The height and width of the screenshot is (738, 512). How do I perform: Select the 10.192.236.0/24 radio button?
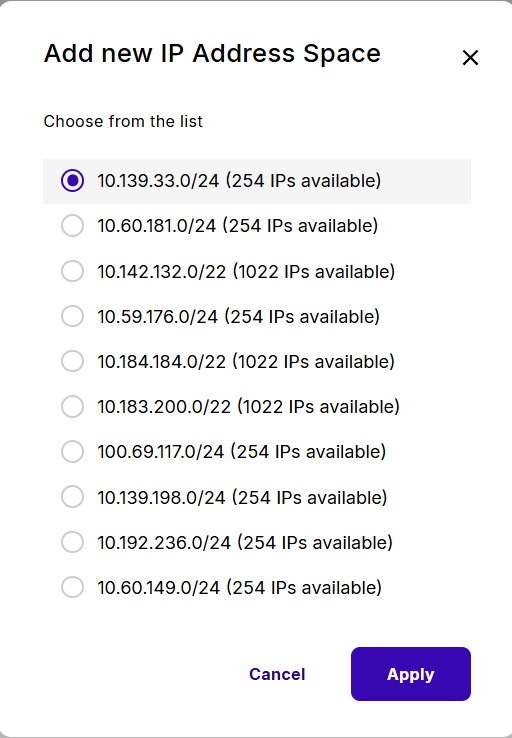coord(72,542)
